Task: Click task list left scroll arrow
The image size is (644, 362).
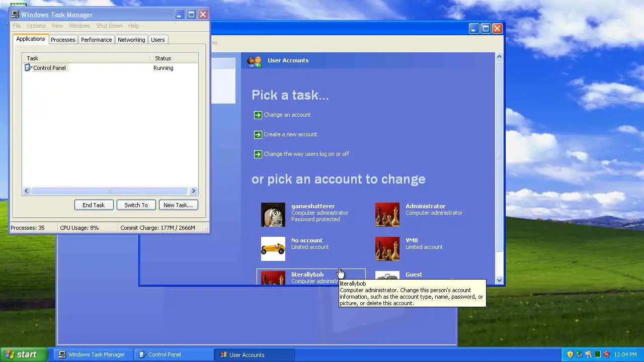Action: [27, 191]
